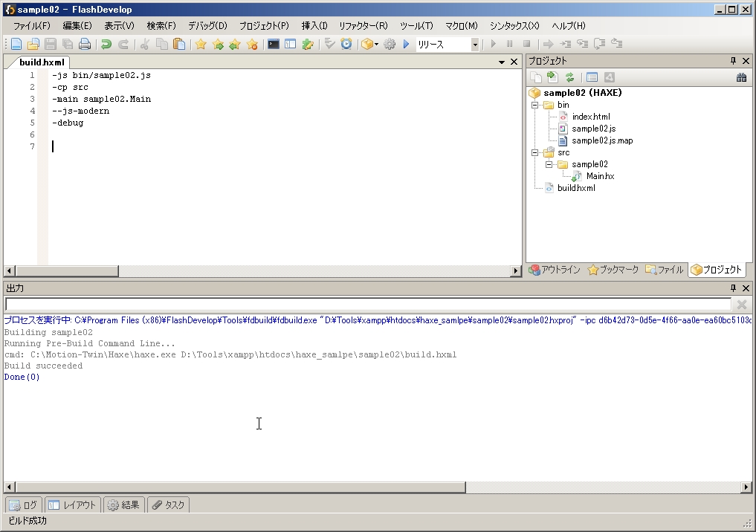
Task: Collapse the bin folder in project tree
Action: click(x=534, y=105)
